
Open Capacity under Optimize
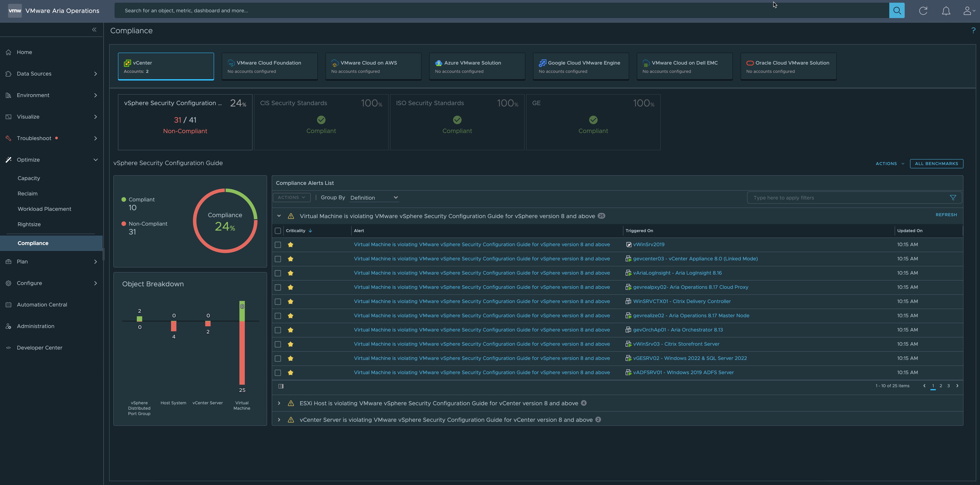tap(28, 178)
